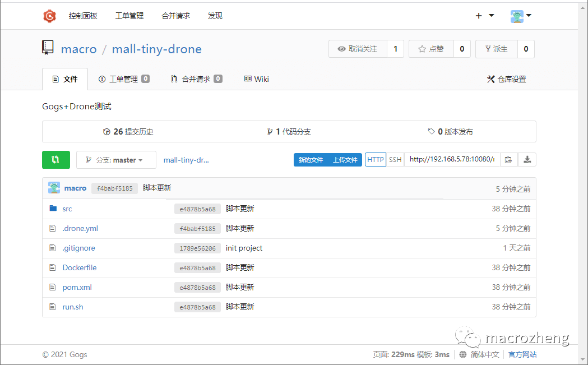Viewport: 588px width, 365px height.
Task: Expand the 分支: master branch dropdown
Action: pos(116,160)
